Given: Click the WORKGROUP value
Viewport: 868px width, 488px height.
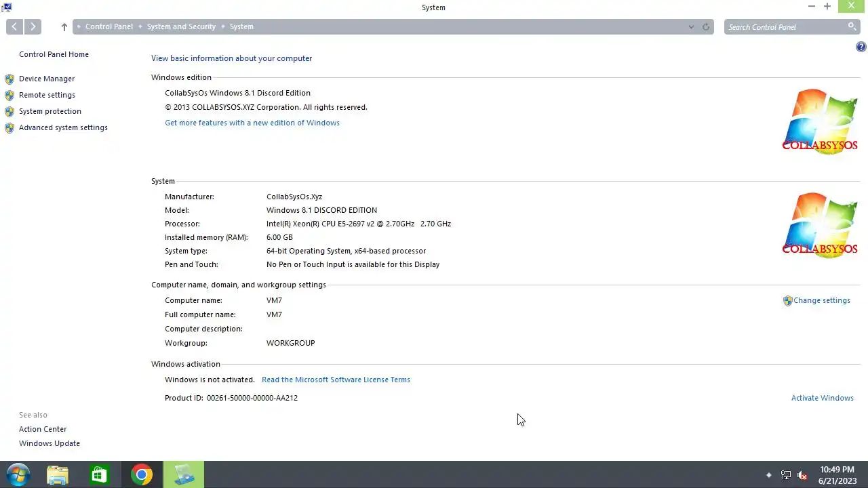Looking at the screenshot, I should click(x=291, y=343).
